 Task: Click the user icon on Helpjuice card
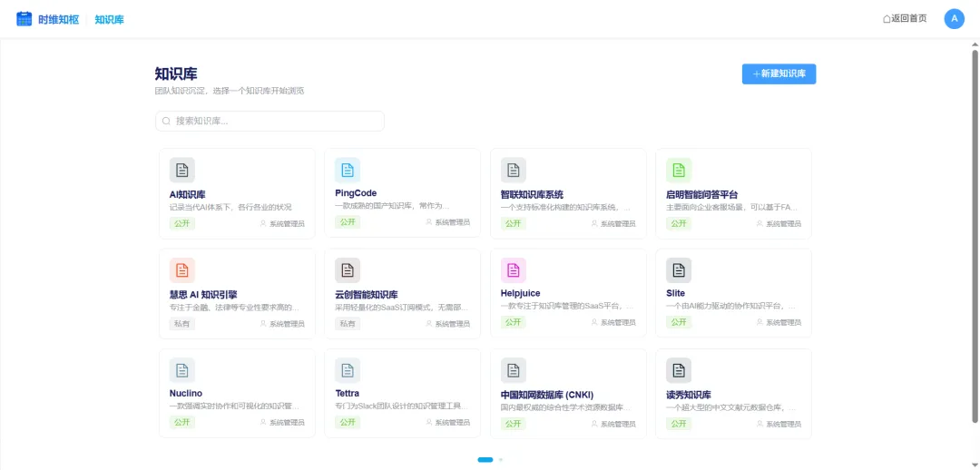(594, 322)
